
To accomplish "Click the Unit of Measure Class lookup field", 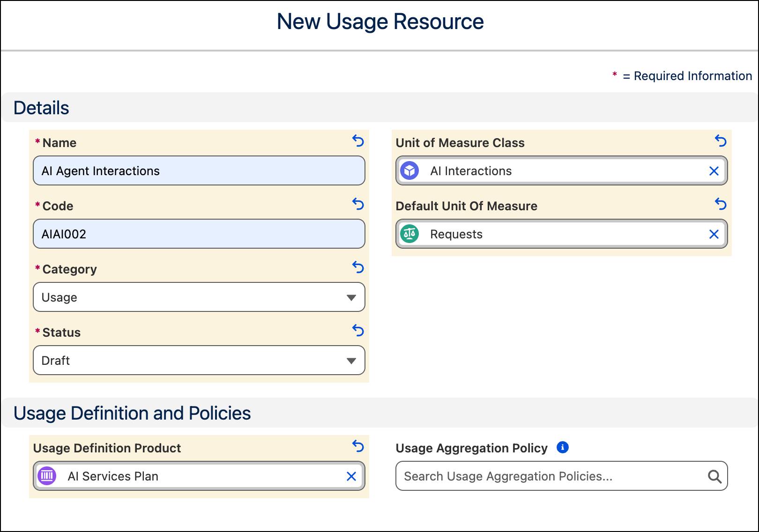I will tap(562, 170).
